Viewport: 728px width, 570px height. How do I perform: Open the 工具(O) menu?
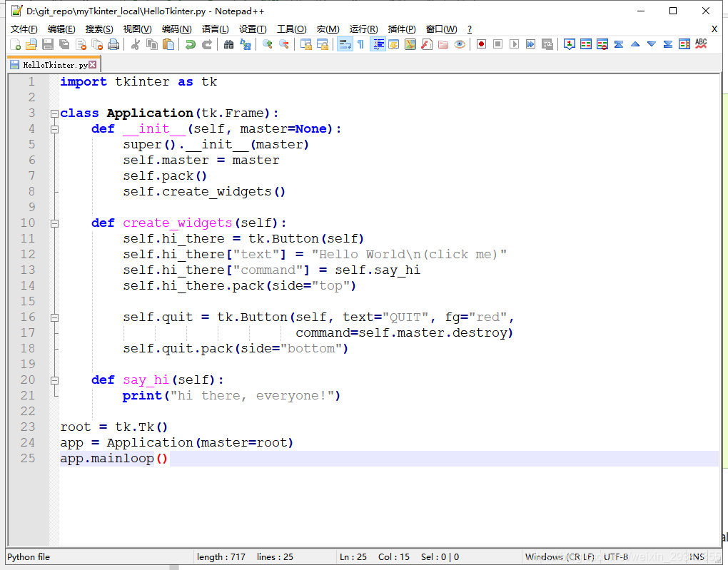(x=292, y=29)
